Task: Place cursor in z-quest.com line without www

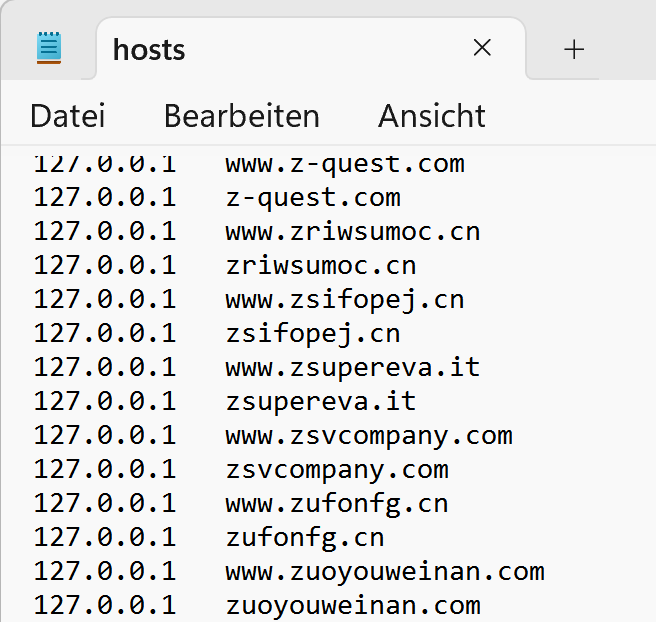Action: coord(313,197)
